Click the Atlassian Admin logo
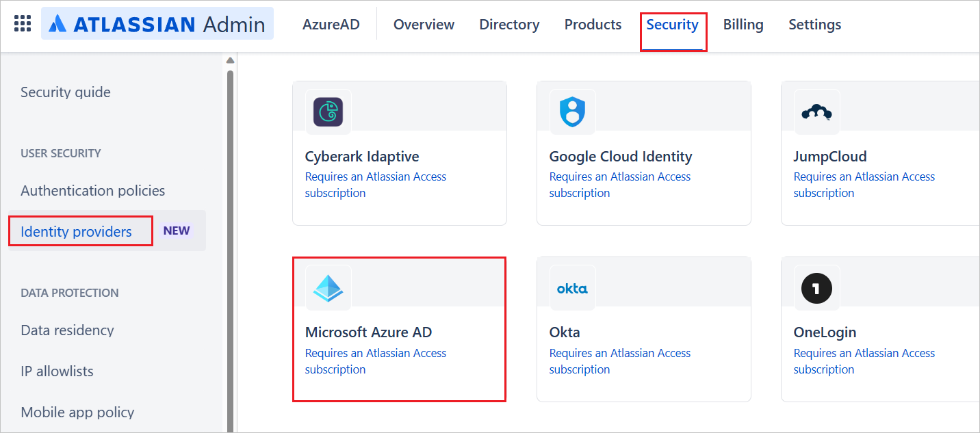Screen dimensions: 980x433 click(x=157, y=24)
